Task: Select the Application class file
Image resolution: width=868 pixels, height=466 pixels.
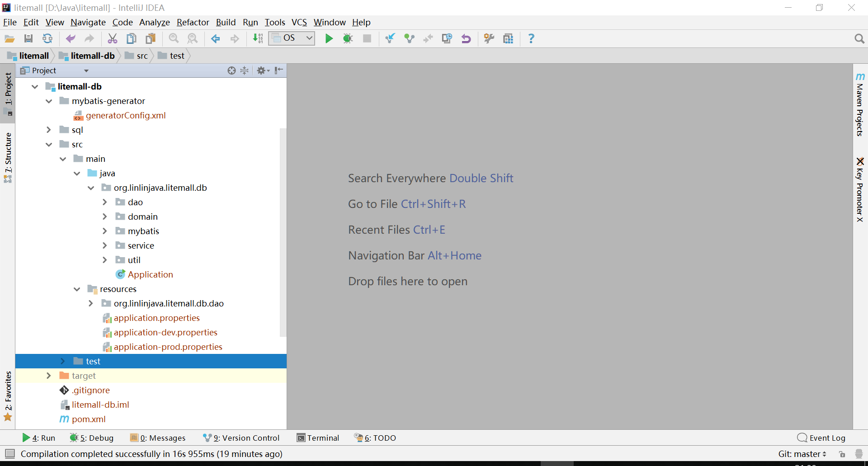Action: 150,274
